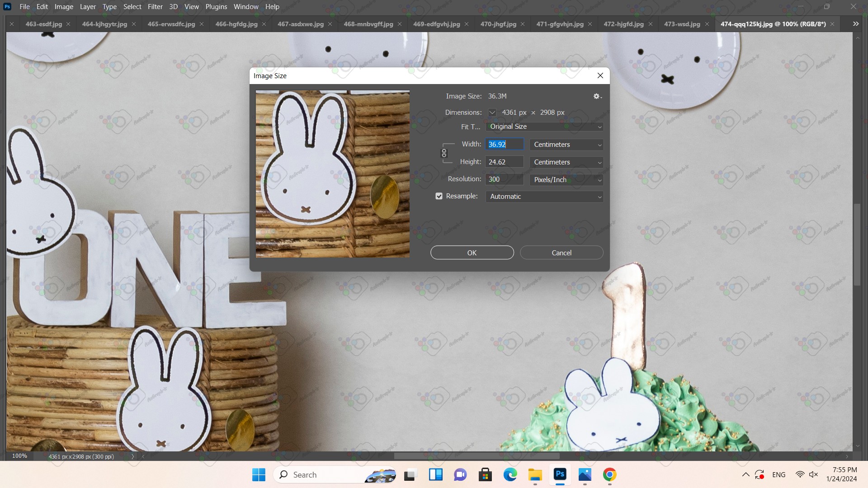Expand the Dimensions unit dropdown arrow
The image size is (868, 488).
click(492, 113)
